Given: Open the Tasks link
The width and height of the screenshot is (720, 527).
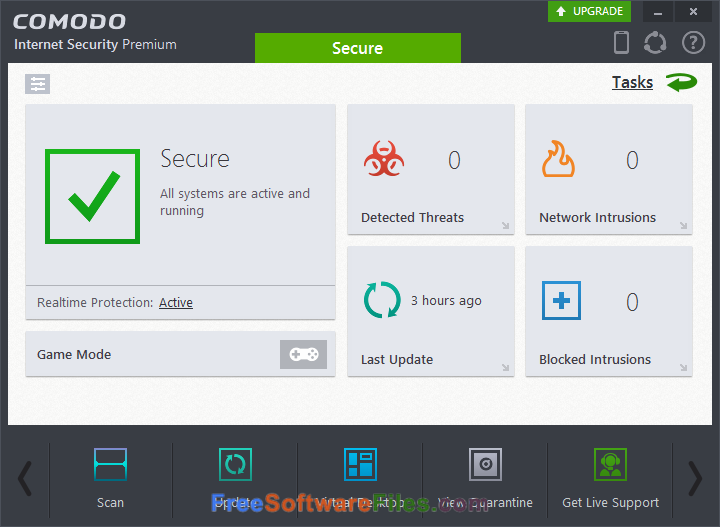Looking at the screenshot, I should pyautogui.click(x=632, y=83).
